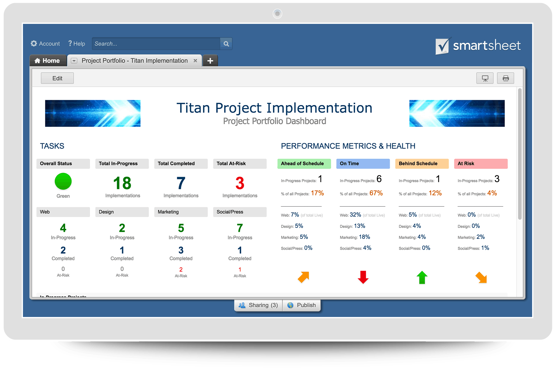The width and height of the screenshot is (556, 392).
Task: Click the orange Ahead of Schedule arrow
Action: click(303, 277)
